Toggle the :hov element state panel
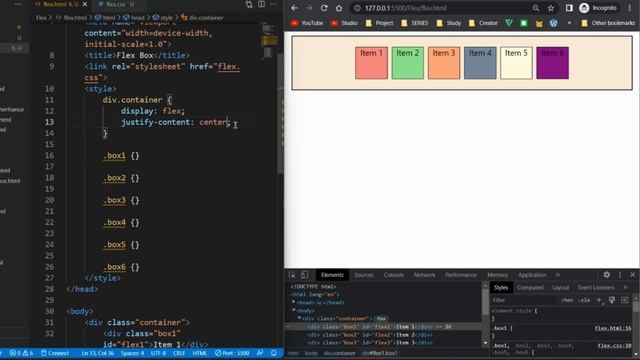The height and width of the screenshot is (360, 640). (567, 300)
